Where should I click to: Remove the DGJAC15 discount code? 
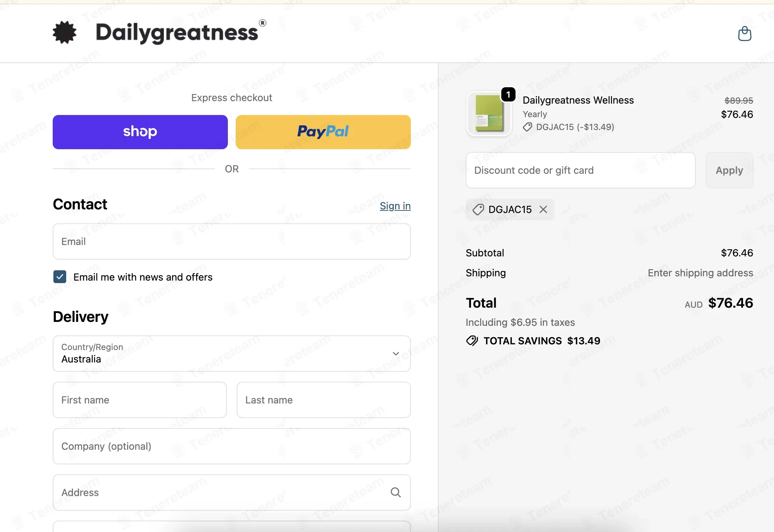(x=543, y=209)
